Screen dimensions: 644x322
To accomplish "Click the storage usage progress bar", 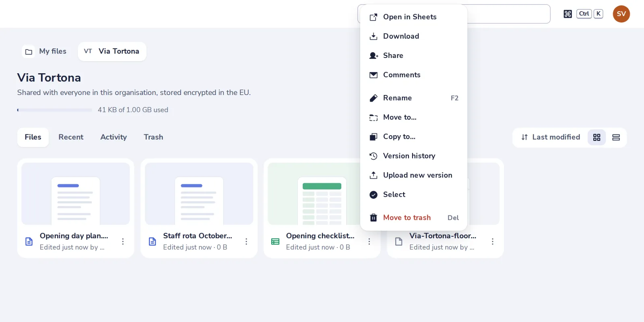I will (55, 110).
